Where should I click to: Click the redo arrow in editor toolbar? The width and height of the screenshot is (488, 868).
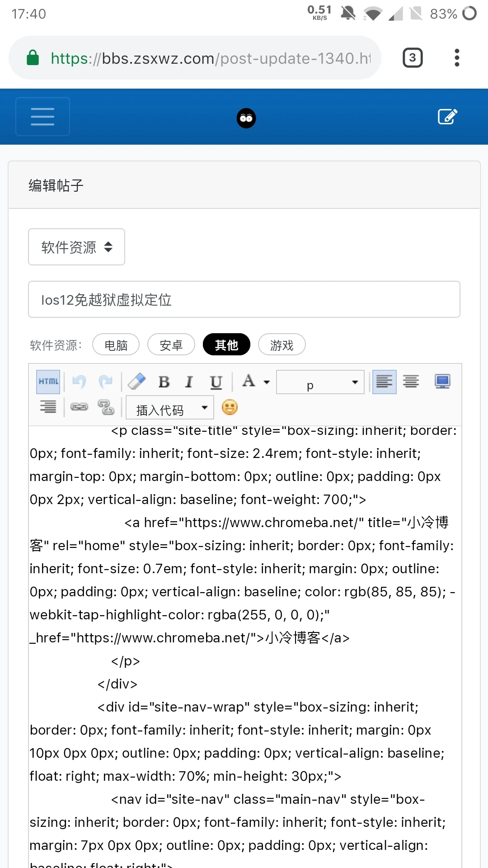click(x=105, y=382)
